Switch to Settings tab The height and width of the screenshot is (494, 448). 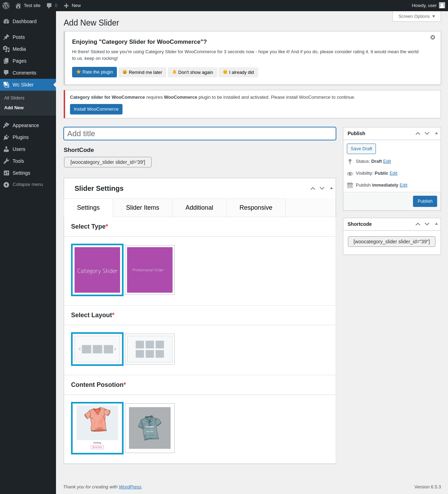88,208
